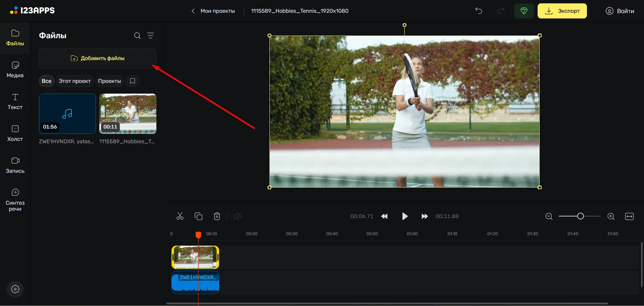644x306 pixels.
Task: Open file search magnifier icon
Action: [137, 36]
